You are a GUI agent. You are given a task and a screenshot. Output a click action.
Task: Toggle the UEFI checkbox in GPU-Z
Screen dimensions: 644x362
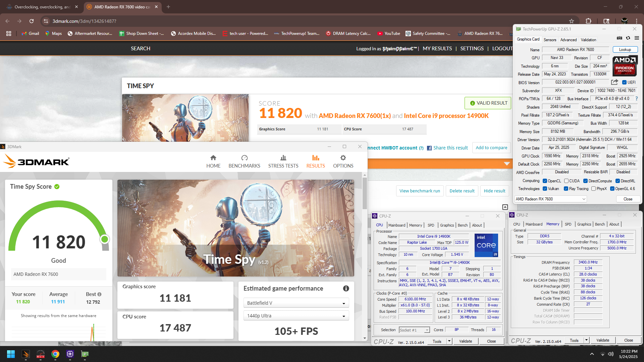coord(624,82)
